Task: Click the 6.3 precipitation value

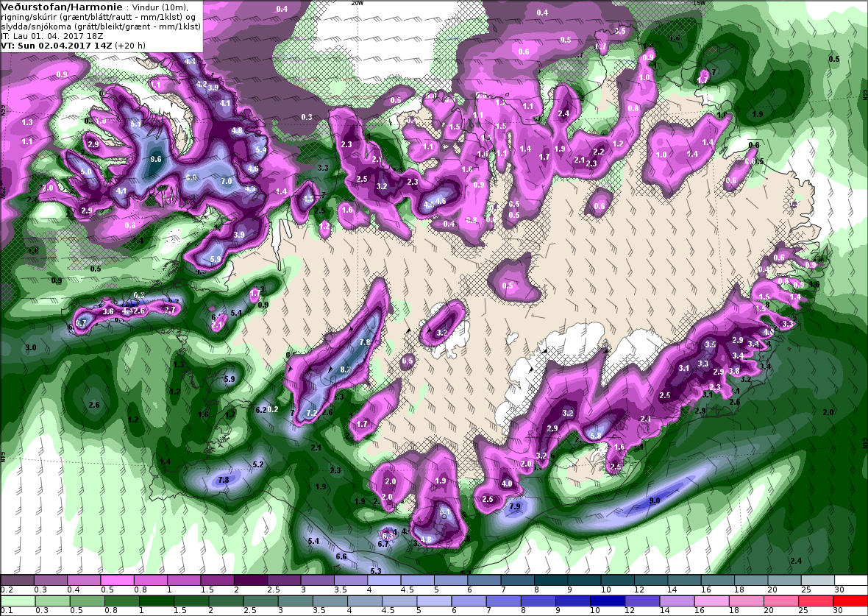Action: pyautogui.click(x=388, y=536)
